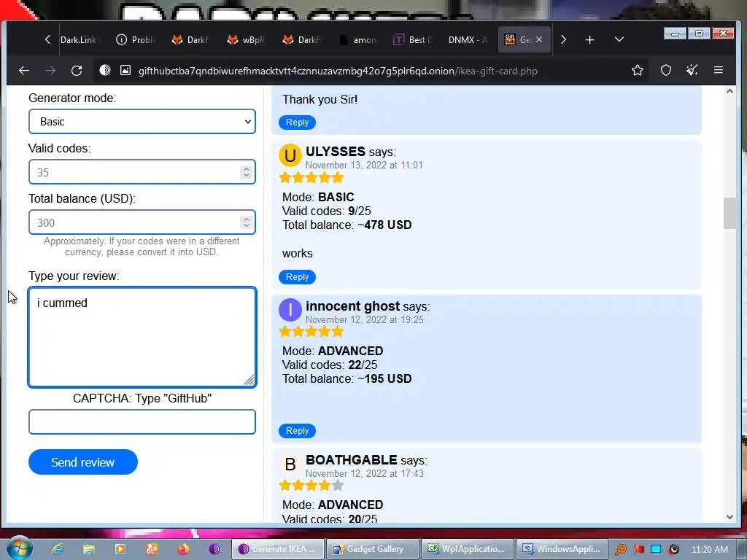Viewport: 747px width, 560px height.
Task: Reply to ULYSSES's review
Action: (297, 276)
